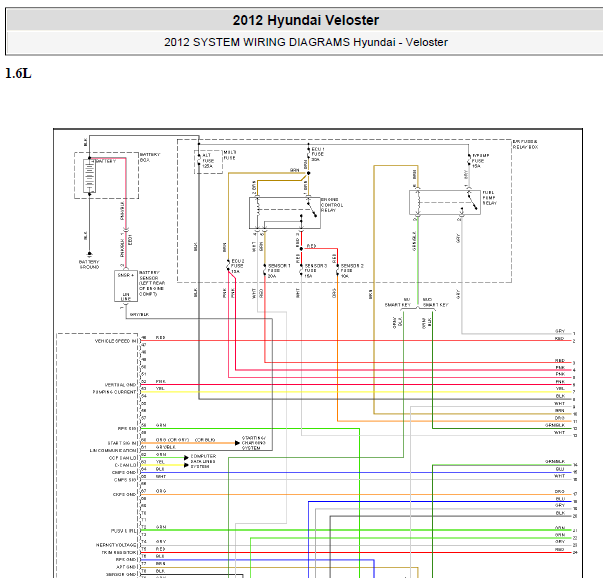Click the 'RPK SIG' pin label

(x=127, y=429)
